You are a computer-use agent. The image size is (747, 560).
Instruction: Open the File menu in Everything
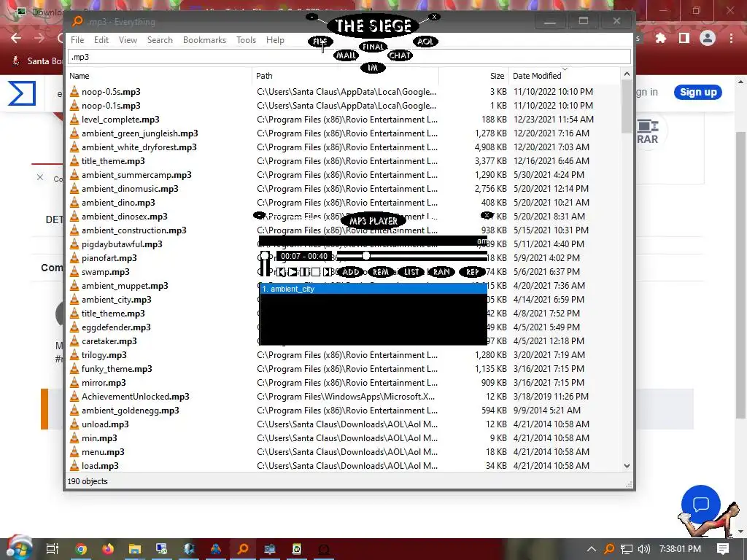pyautogui.click(x=77, y=40)
